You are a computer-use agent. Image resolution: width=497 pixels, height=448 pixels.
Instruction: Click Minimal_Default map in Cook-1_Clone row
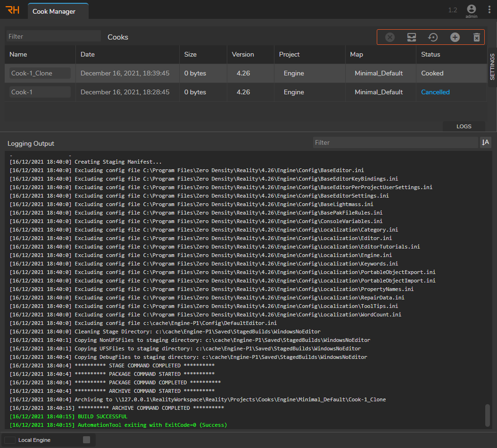pos(379,73)
